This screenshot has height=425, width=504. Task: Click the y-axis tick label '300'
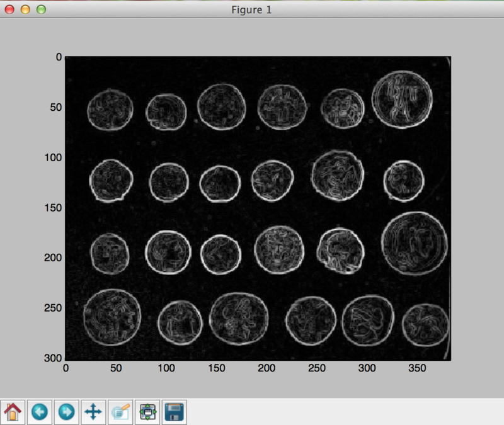(53, 358)
